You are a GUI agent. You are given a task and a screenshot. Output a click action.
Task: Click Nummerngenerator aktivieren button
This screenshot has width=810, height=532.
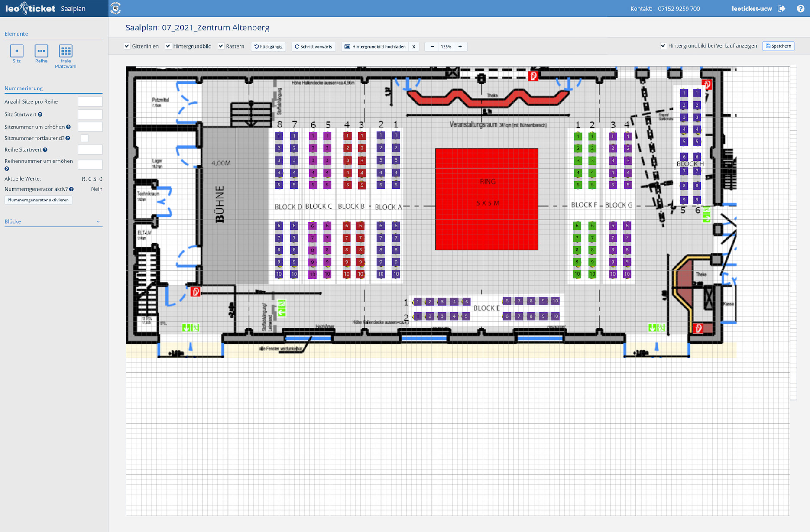click(x=38, y=200)
